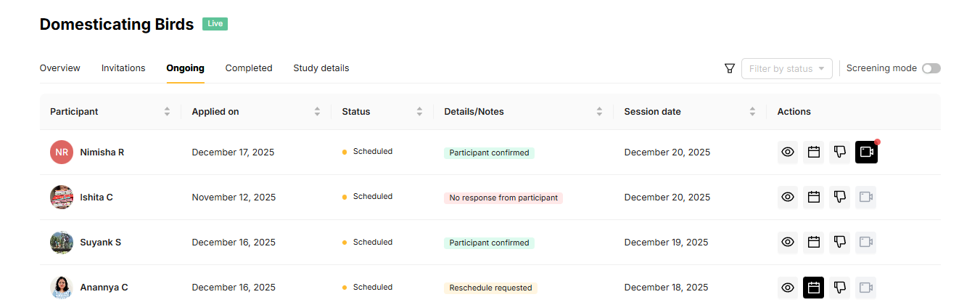The width and height of the screenshot is (980, 305).
Task: Open the Invitations tab
Action: click(x=123, y=68)
